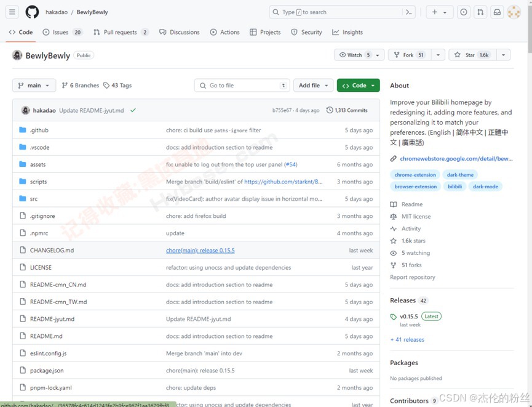The image size is (532, 407).
Task: Open the Add file dropdown
Action: pyautogui.click(x=313, y=85)
